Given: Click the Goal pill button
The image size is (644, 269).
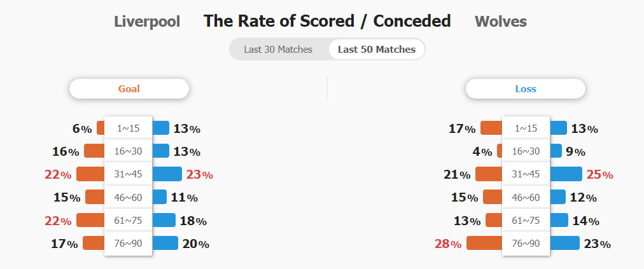Looking at the screenshot, I should 129,88.
